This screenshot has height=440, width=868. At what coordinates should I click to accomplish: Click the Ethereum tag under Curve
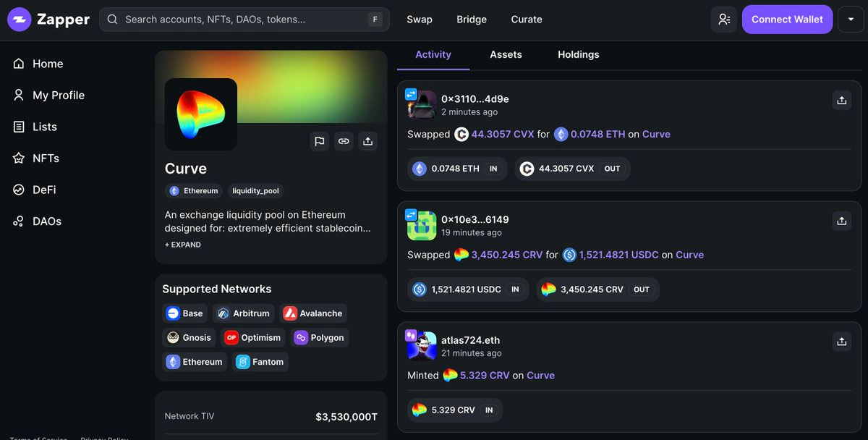pos(193,191)
